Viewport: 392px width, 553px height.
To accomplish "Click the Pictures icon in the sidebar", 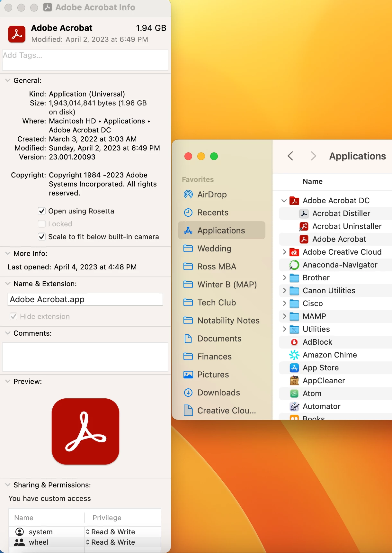I will tap(188, 375).
